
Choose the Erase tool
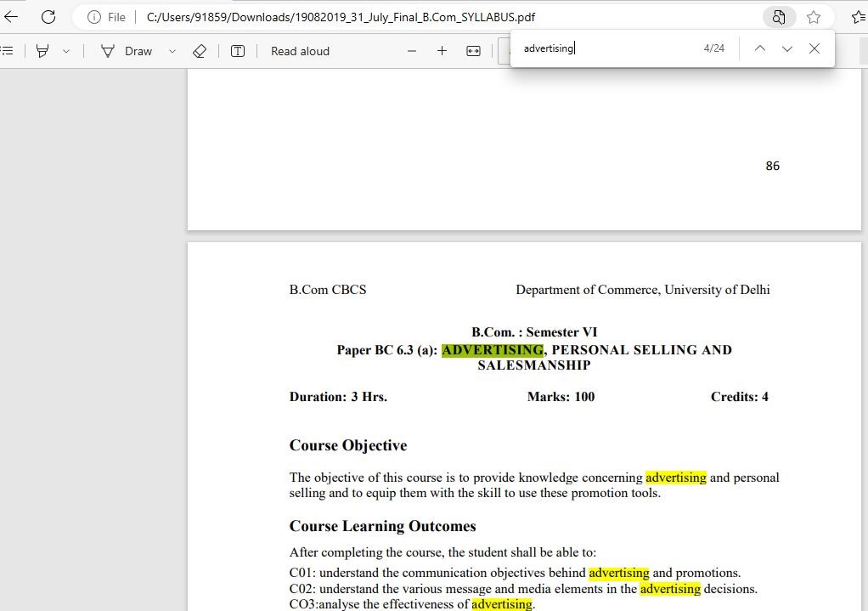tap(200, 51)
